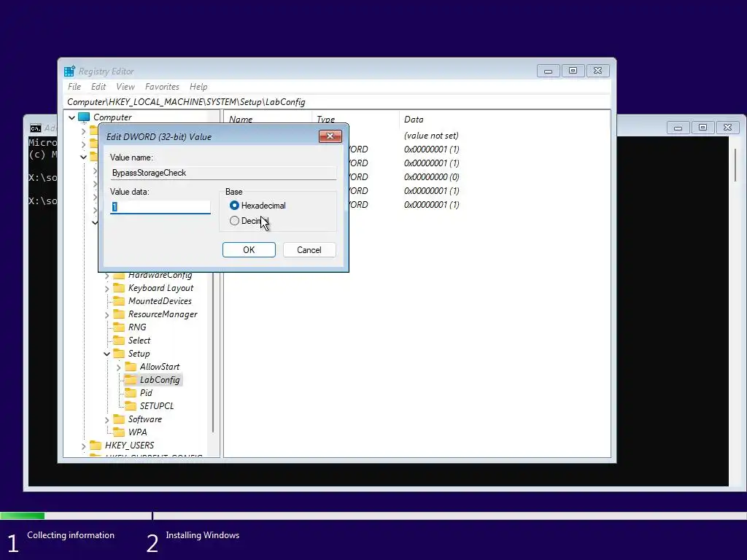Open the Help menu in Registry Editor
Image resolution: width=747 pixels, height=560 pixels.
(x=198, y=87)
